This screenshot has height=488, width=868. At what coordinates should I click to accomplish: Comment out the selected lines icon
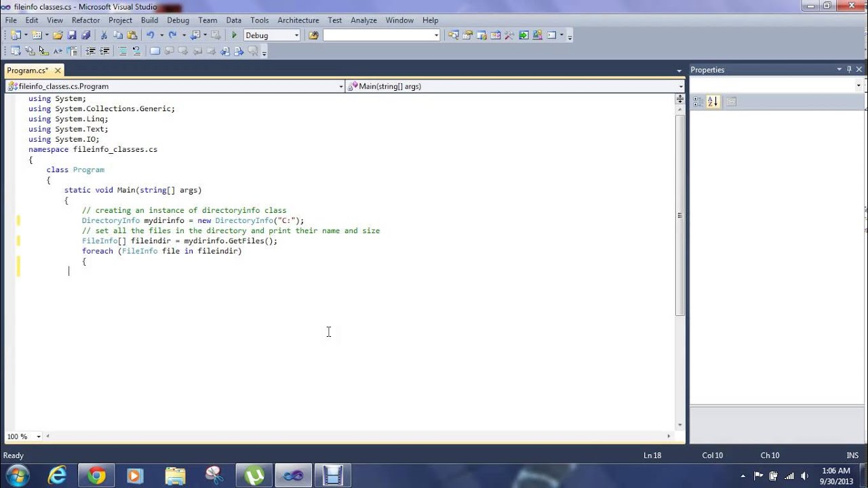point(122,51)
